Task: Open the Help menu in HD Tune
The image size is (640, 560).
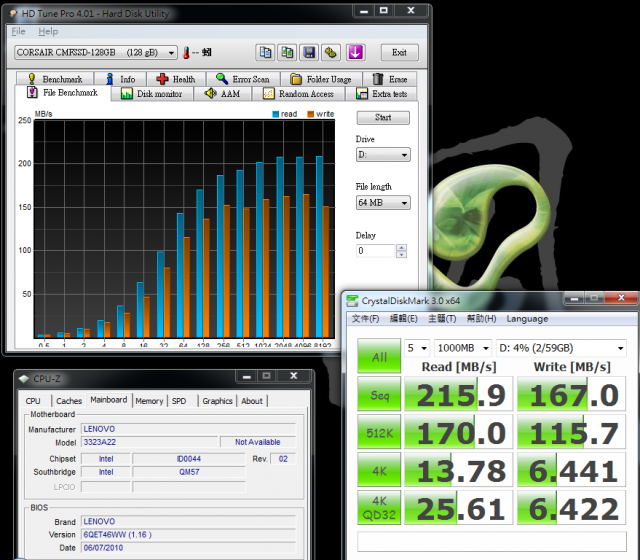Action: 48,31
